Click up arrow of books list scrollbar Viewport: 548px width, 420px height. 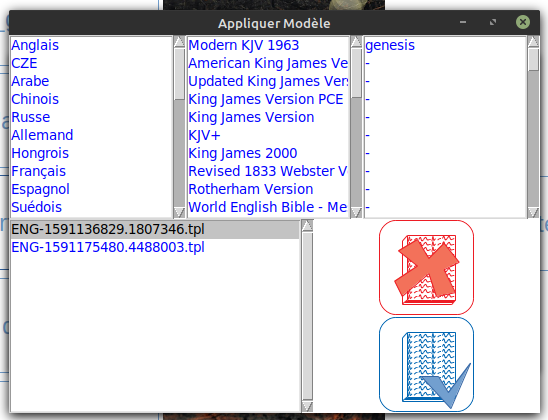pyautogui.click(x=533, y=42)
